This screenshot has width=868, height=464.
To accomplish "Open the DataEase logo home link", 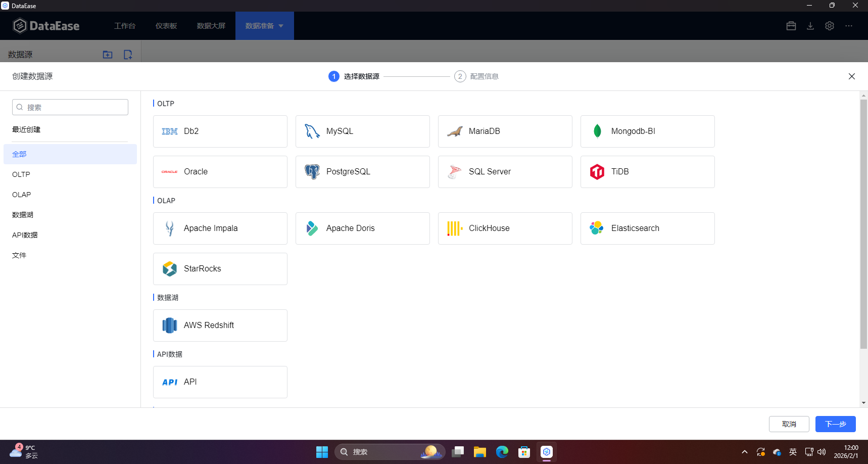I will pos(46,26).
